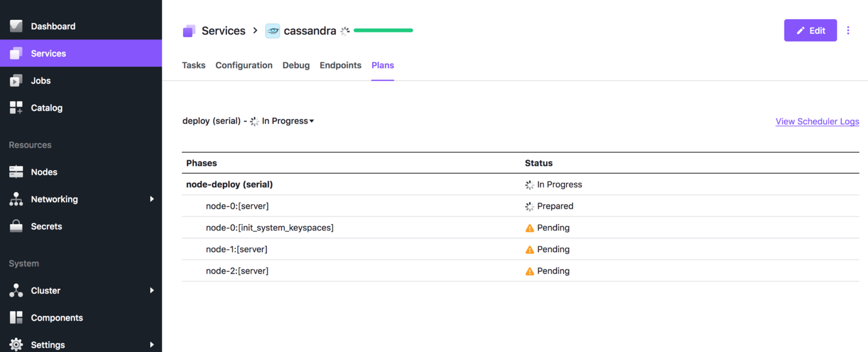Click the node-0:[init_system_keyspaces] step

point(270,228)
